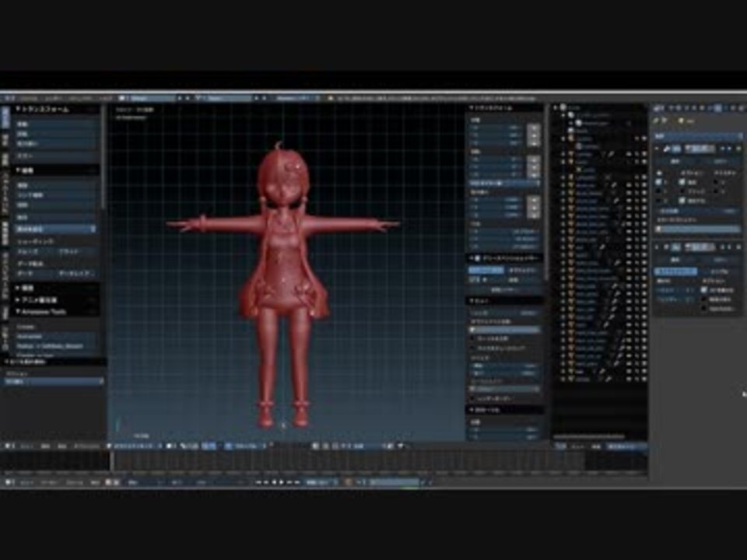Open the render engine dropdown in the top header
Screen dimensions: 747x560
[296, 98]
